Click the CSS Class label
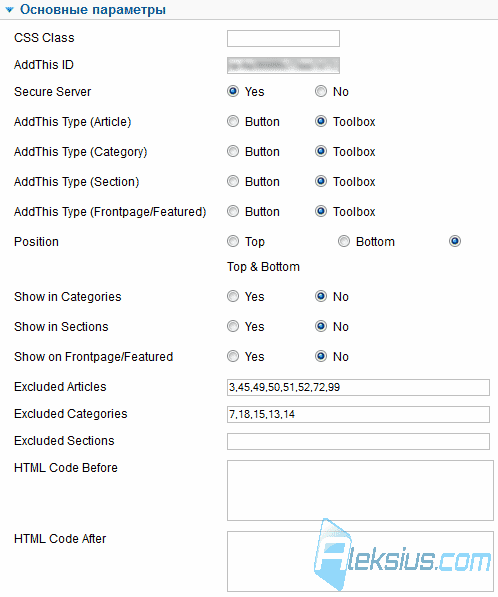 coord(44,38)
